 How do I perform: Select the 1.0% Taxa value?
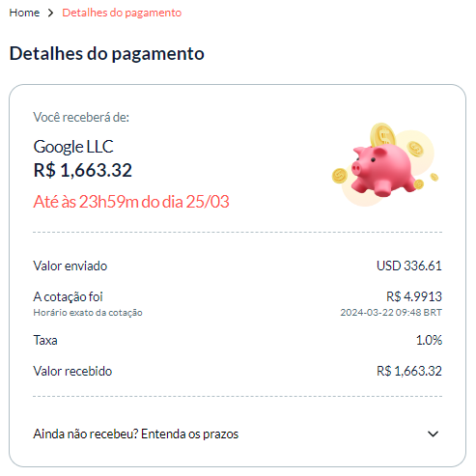coord(429,340)
